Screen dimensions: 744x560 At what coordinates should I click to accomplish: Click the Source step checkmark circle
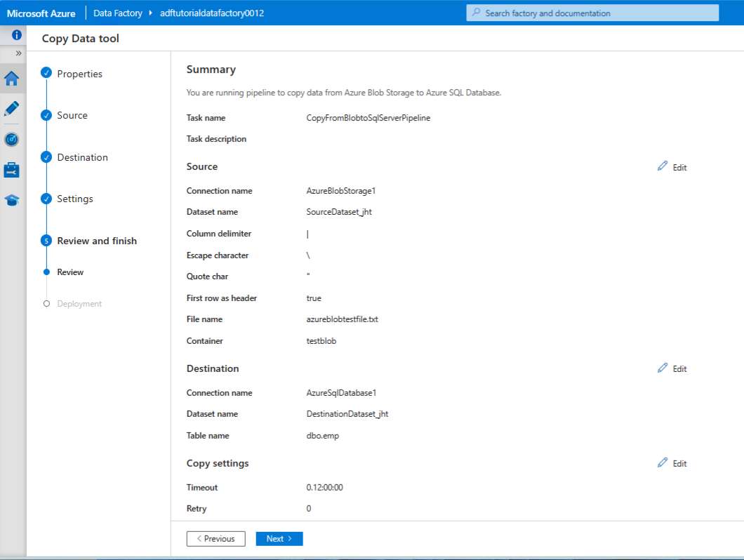coord(46,115)
